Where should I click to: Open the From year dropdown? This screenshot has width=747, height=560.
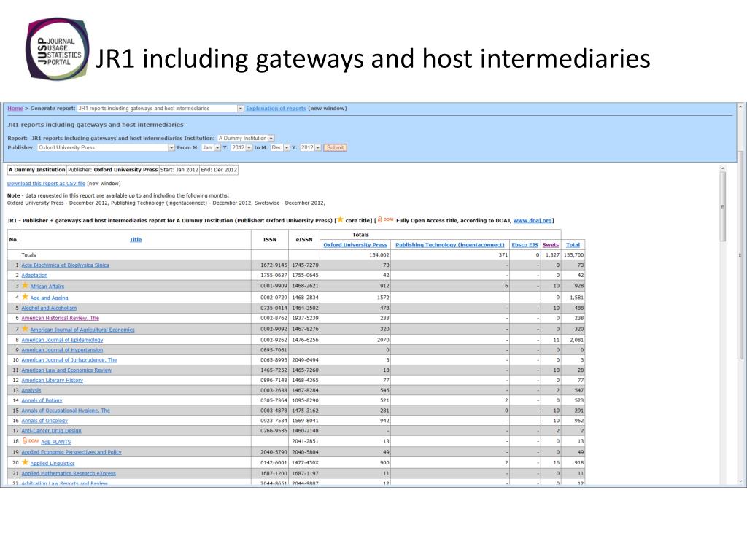(241, 147)
